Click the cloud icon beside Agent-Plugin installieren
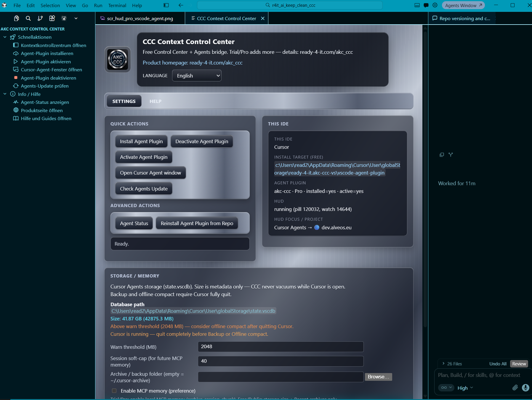 pos(16,54)
